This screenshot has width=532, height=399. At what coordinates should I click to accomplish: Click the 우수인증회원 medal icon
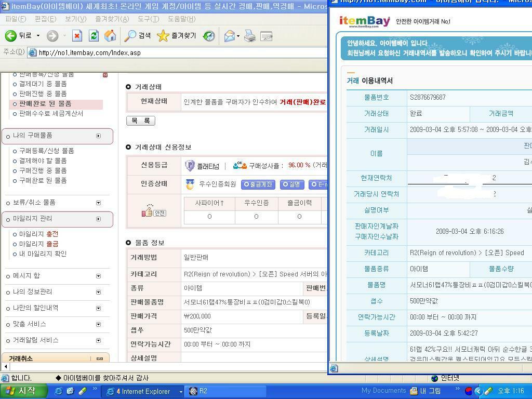tap(190, 183)
